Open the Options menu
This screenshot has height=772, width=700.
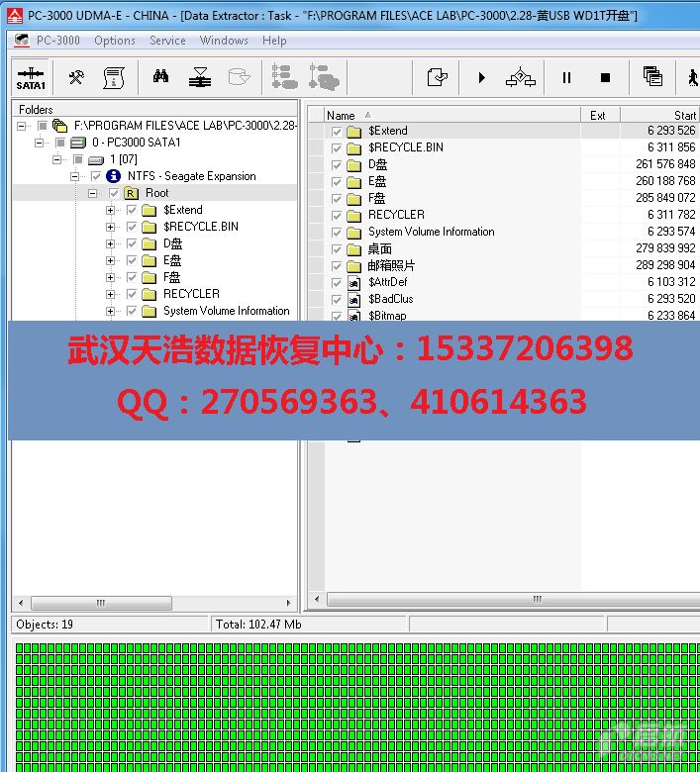point(115,41)
